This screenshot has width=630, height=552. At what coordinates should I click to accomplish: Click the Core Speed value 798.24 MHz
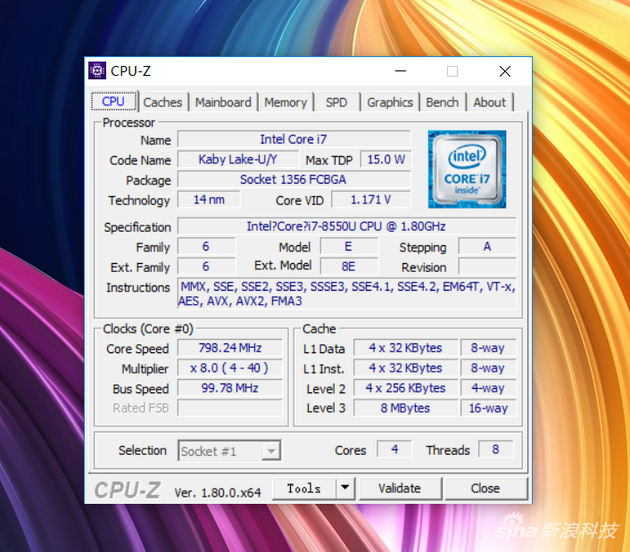(230, 348)
